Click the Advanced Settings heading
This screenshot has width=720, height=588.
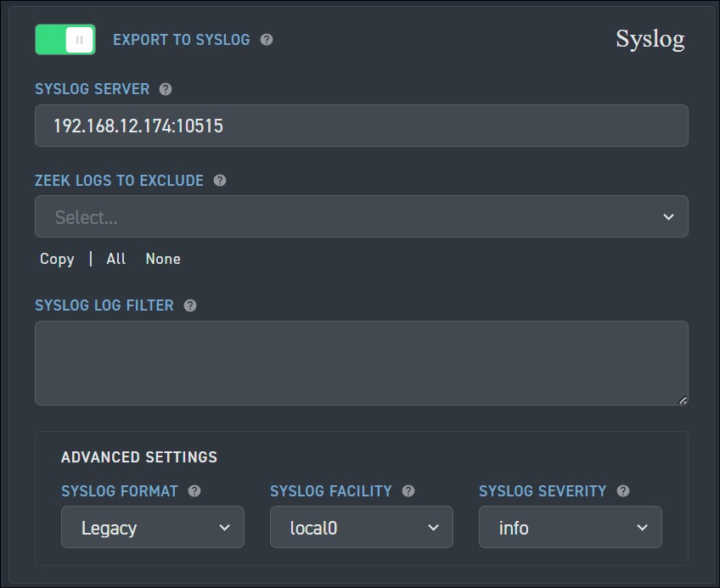[x=139, y=457]
